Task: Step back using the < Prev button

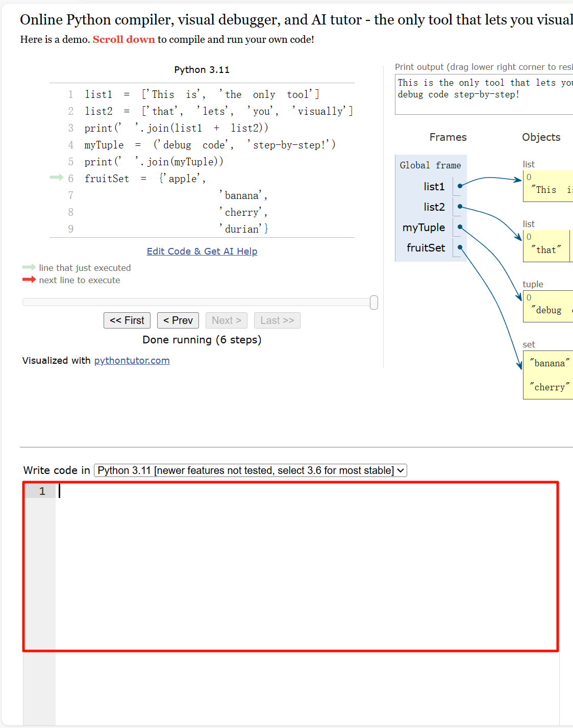Action: click(178, 320)
